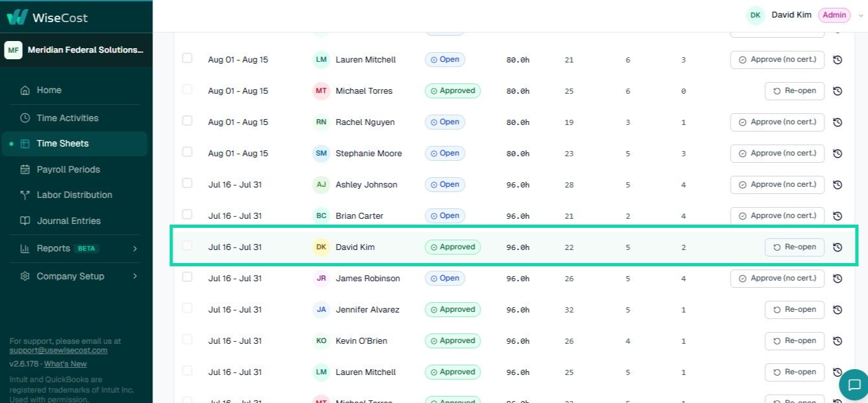This screenshot has height=403, width=868.
Task: Re-open Lauren Mitchell Jul 16 timesheet
Action: (x=794, y=372)
